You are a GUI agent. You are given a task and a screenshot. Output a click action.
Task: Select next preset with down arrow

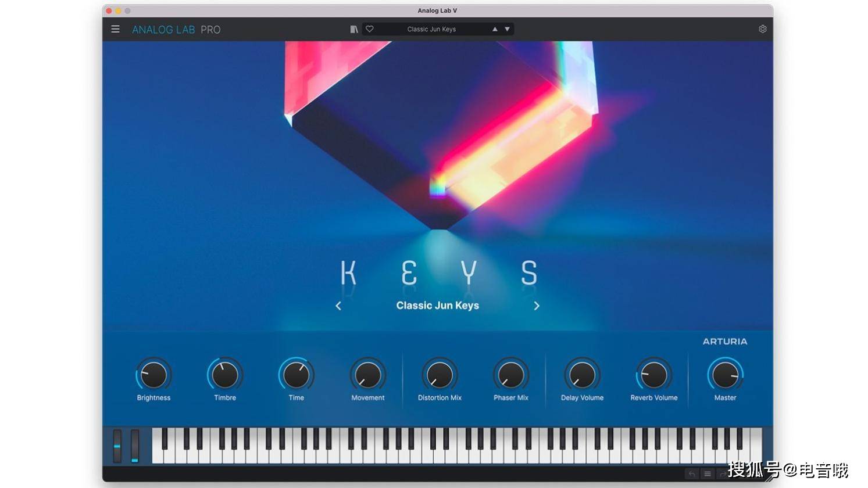coord(507,29)
